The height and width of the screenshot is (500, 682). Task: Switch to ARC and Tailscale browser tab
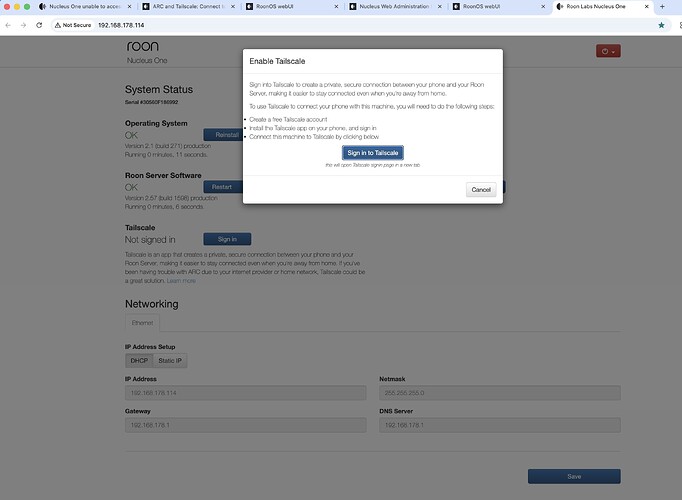pos(188,7)
